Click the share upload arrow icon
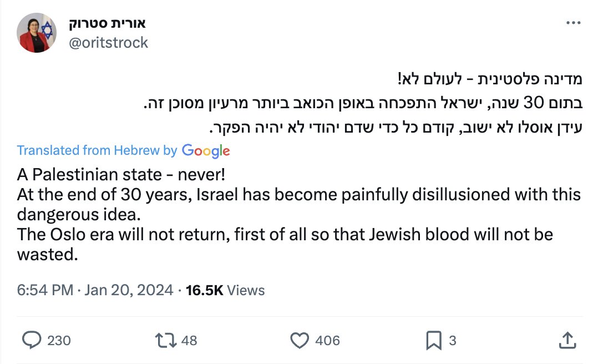The width and height of the screenshot is (598, 364). coord(567,340)
